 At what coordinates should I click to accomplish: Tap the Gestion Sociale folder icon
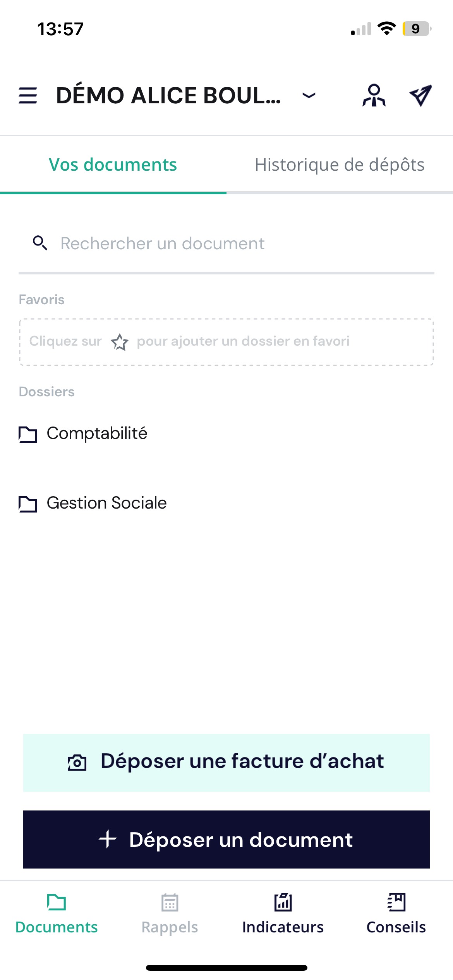(28, 504)
